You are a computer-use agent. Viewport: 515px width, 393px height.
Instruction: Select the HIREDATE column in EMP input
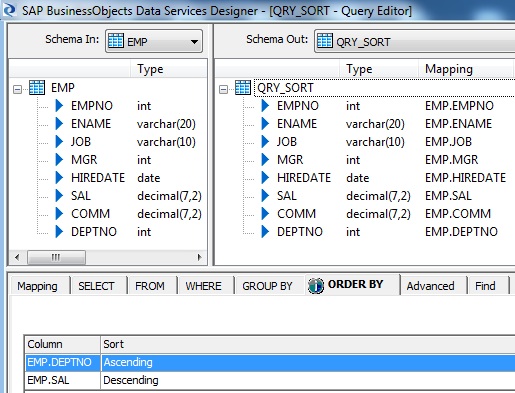point(98,178)
